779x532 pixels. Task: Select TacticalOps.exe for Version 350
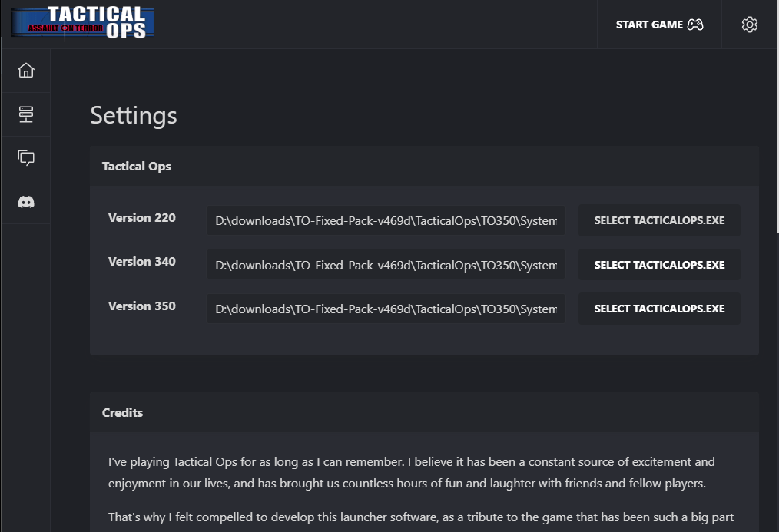click(659, 309)
